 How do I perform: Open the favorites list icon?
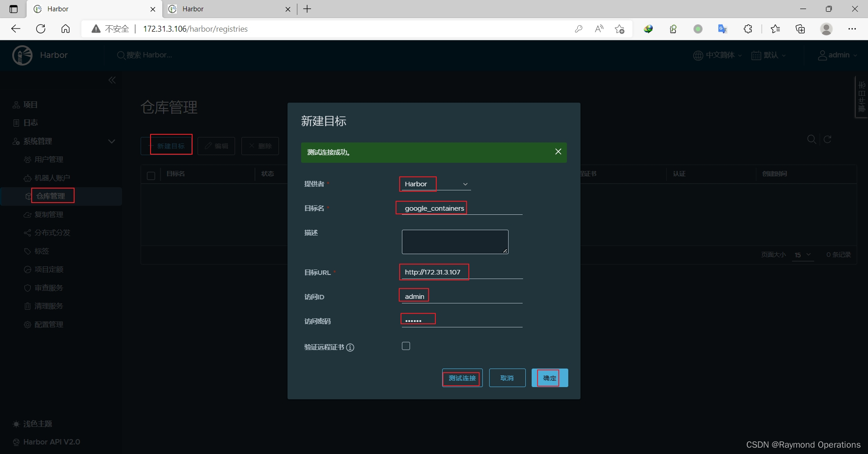[x=775, y=29]
